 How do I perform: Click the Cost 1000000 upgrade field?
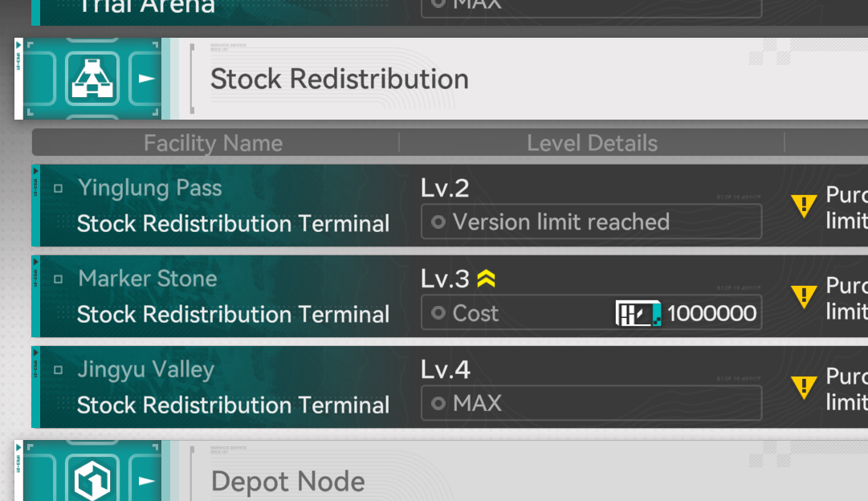(x=591, y=312)
